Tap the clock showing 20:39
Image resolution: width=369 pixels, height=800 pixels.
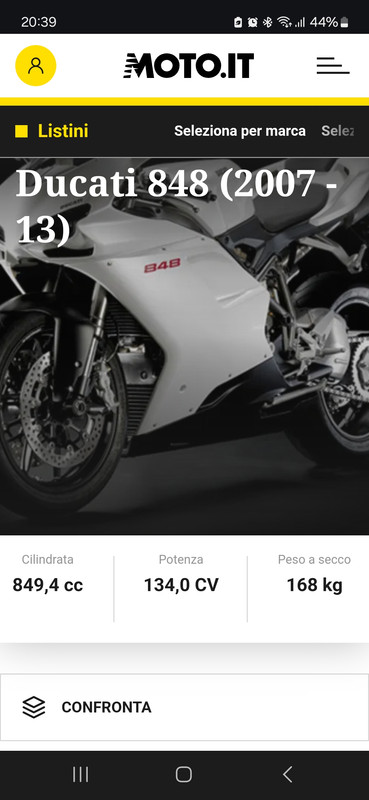click(39, 22)
